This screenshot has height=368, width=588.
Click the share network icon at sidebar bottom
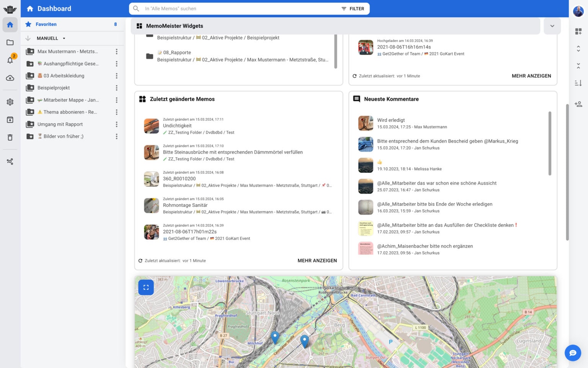pyautogui.click(x=10, y=161)
